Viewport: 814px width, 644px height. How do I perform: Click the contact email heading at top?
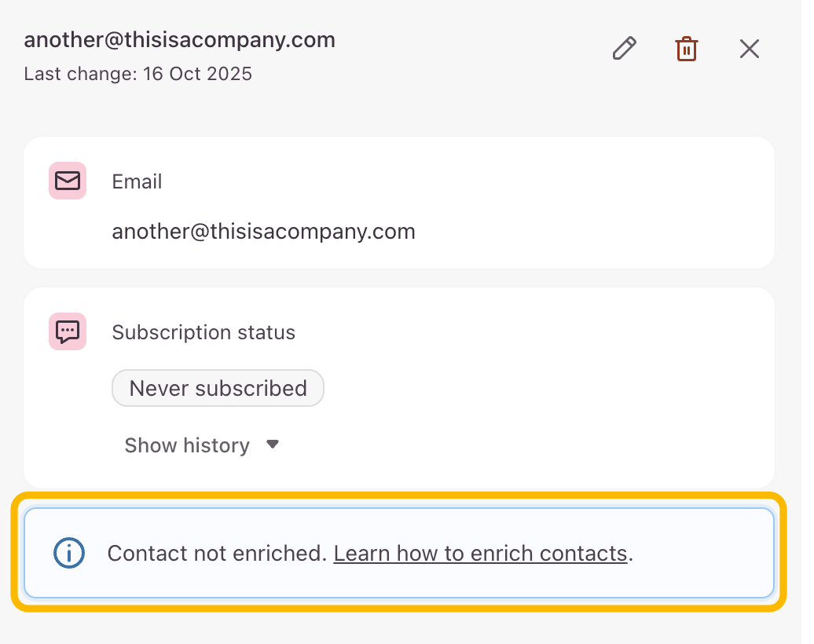pyautogui.click(x=180, y=40)
